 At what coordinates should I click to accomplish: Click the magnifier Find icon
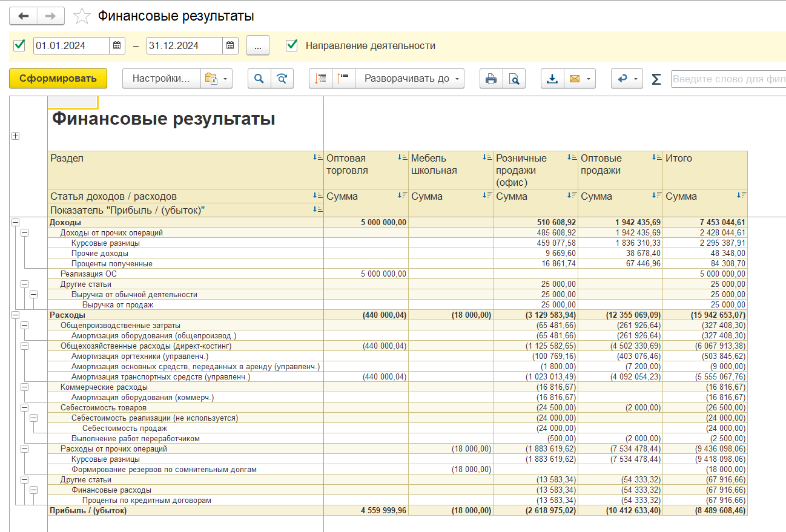coord(259,79)
